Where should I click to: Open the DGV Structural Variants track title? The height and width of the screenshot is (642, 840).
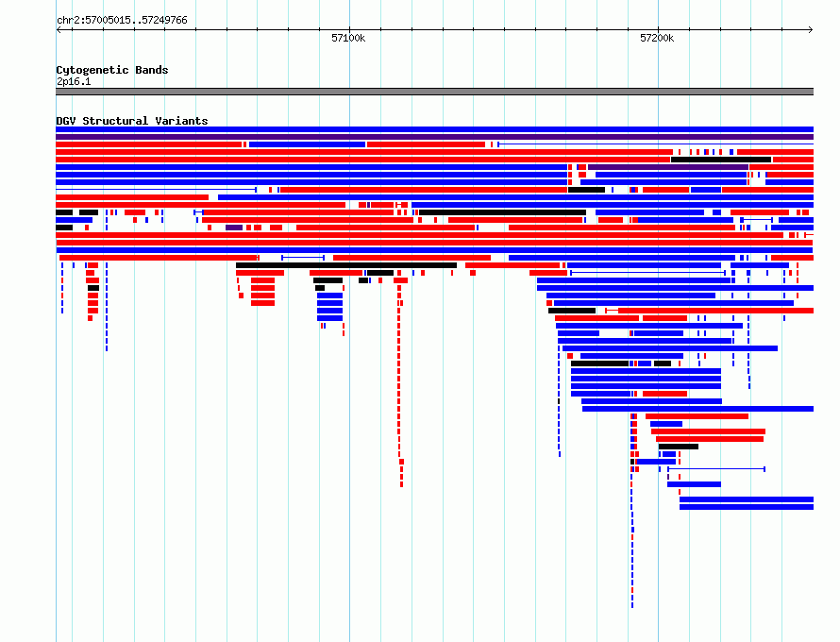132,121
